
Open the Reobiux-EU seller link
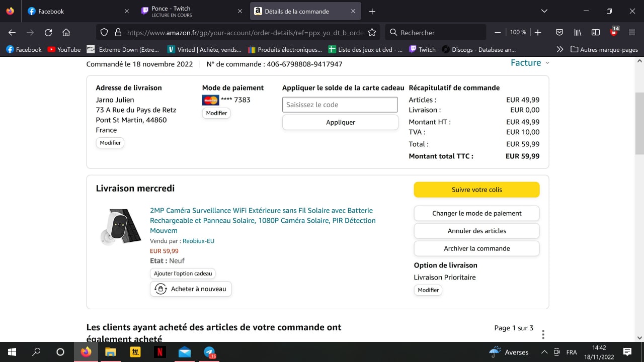click(x=198, y=241)
